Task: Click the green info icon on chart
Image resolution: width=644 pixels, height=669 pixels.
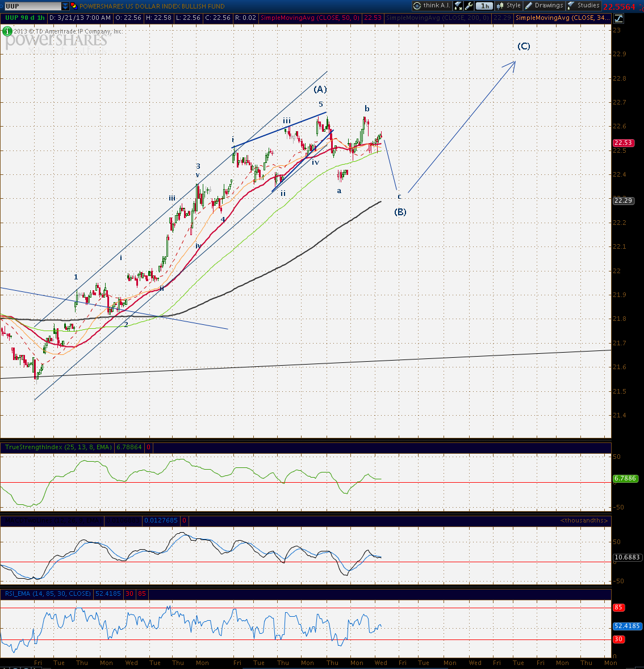Action: [x=7, y=31]
